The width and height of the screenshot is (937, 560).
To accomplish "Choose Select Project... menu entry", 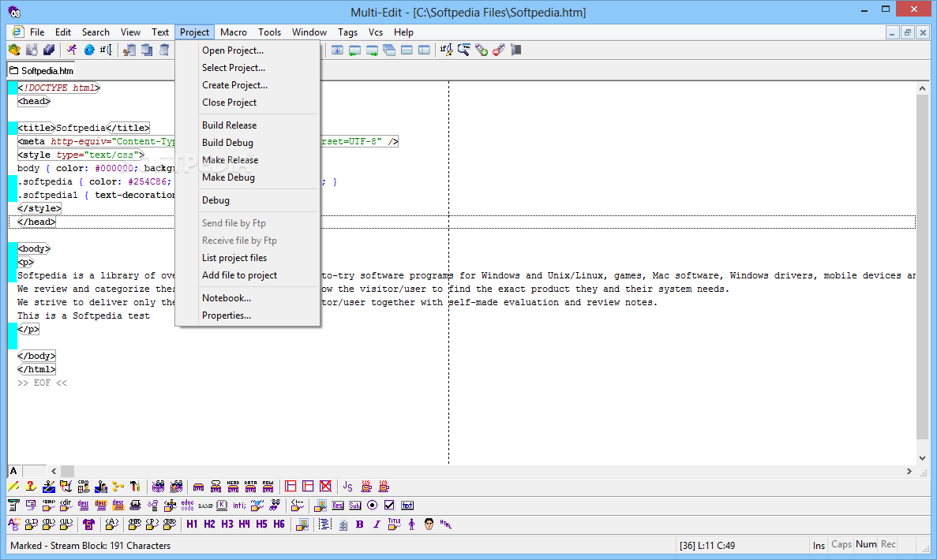I will coord(234,68).
